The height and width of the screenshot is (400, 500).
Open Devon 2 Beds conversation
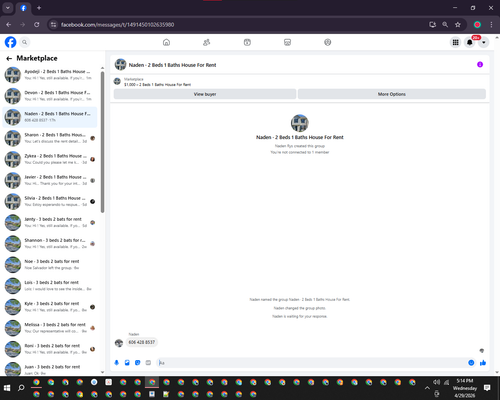[50, 96]
